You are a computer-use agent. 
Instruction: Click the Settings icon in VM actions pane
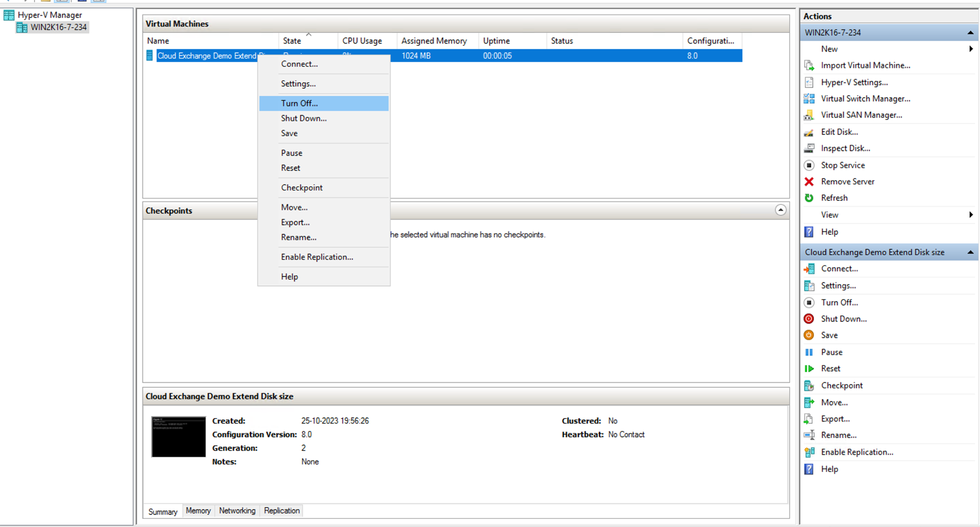click(809, 285)
